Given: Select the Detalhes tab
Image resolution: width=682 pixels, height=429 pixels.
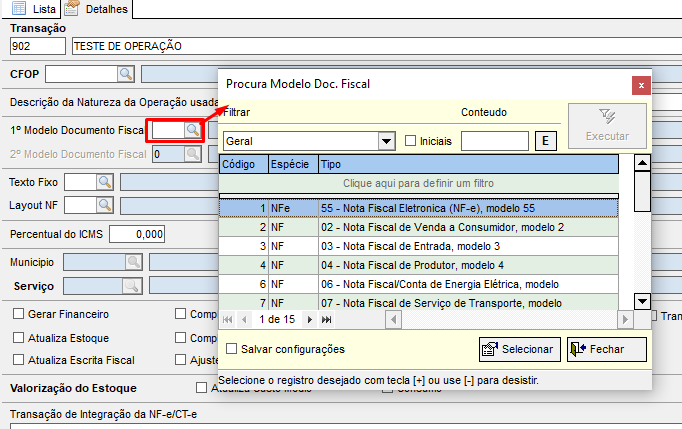Looking at the screenshot, I should pos(98,8).
